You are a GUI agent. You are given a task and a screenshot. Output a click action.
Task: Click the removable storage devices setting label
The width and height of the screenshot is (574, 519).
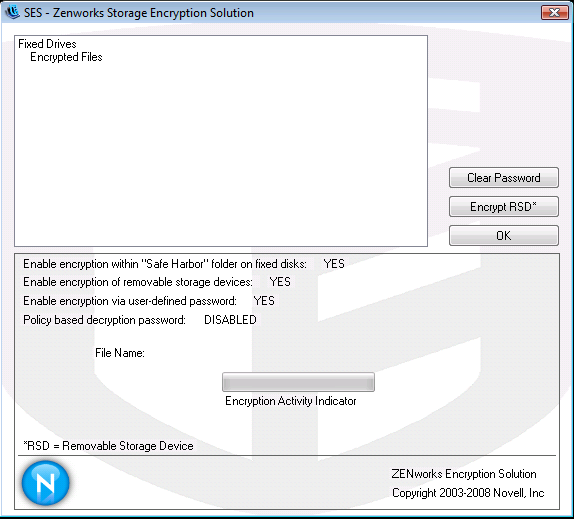[138, 282]
